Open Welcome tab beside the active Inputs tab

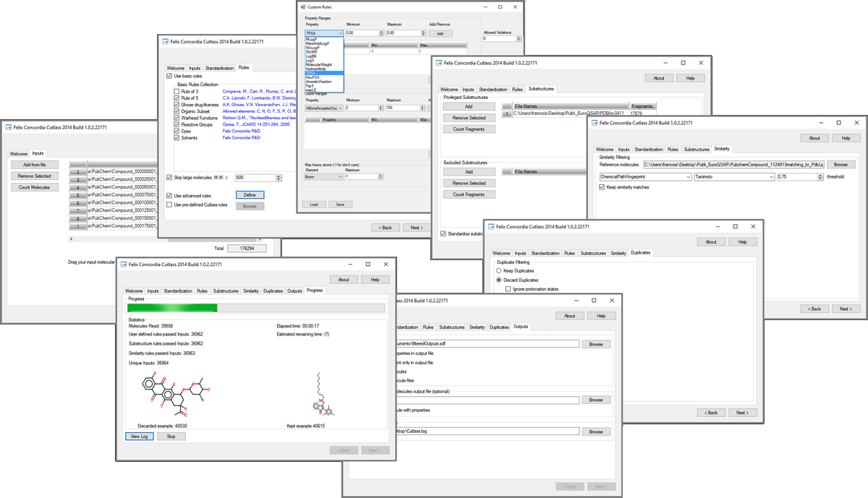(18, 153)
